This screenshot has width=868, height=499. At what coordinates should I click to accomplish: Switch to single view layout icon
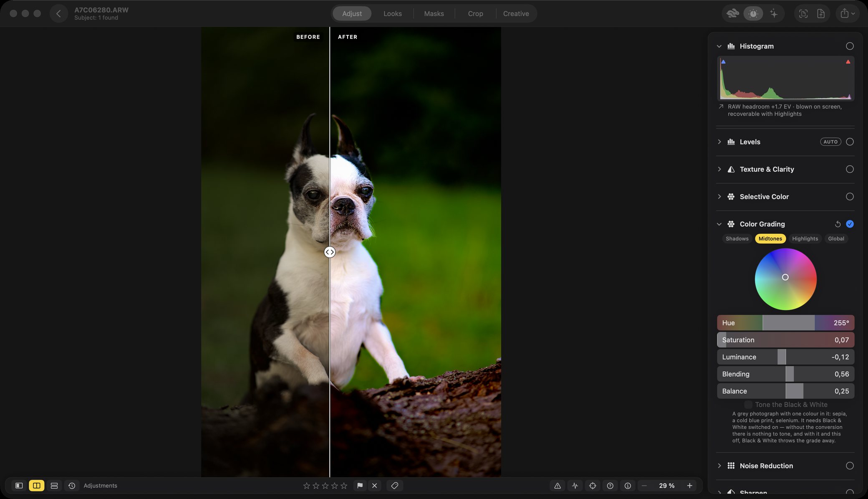[x=19, y=486]
